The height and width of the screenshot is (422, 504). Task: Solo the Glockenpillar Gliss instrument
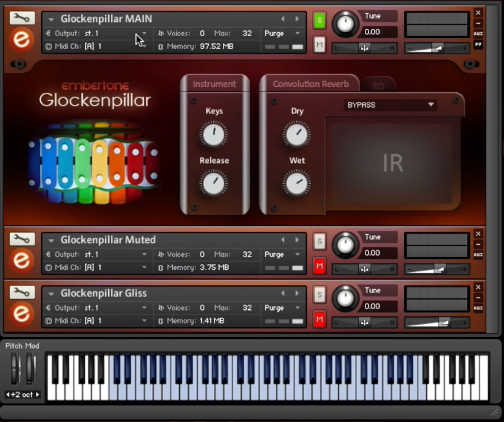coord(320,294)
